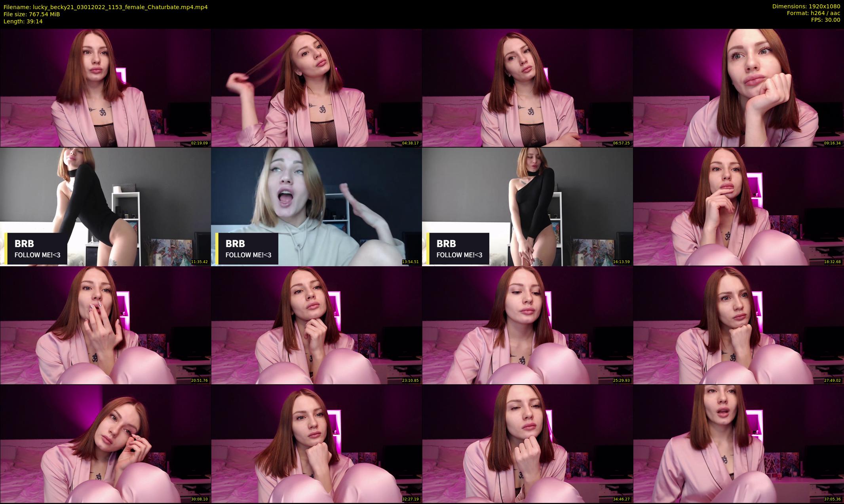Click the frame marked 09:16.34
This screenshot has height=504, width=844.
[x=738, y=87]
